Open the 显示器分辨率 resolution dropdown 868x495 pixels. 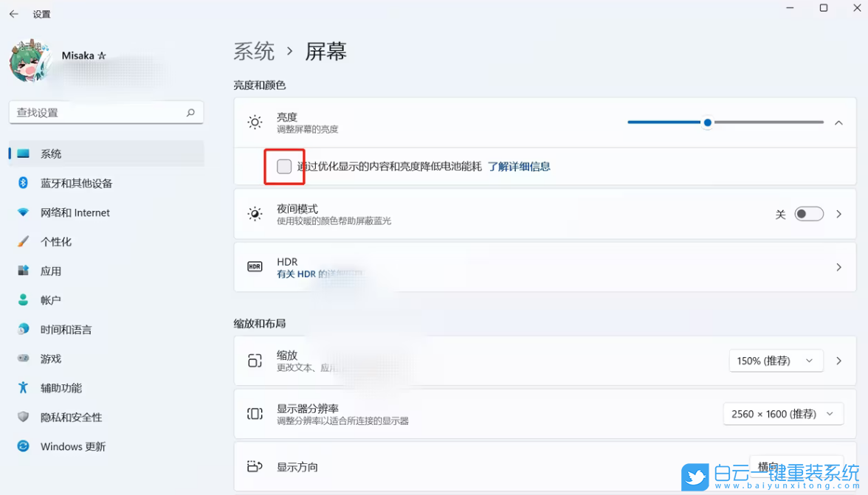tap(783, 414)
